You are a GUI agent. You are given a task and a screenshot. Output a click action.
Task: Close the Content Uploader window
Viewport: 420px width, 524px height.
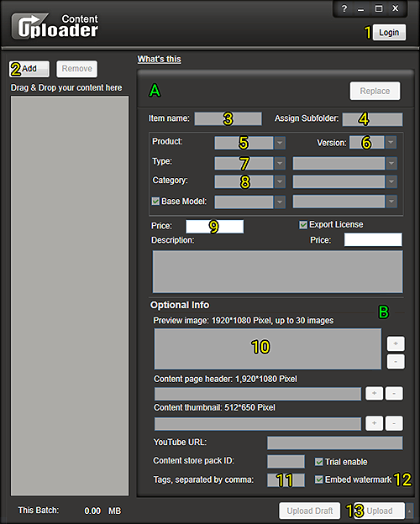pos(396,8)
